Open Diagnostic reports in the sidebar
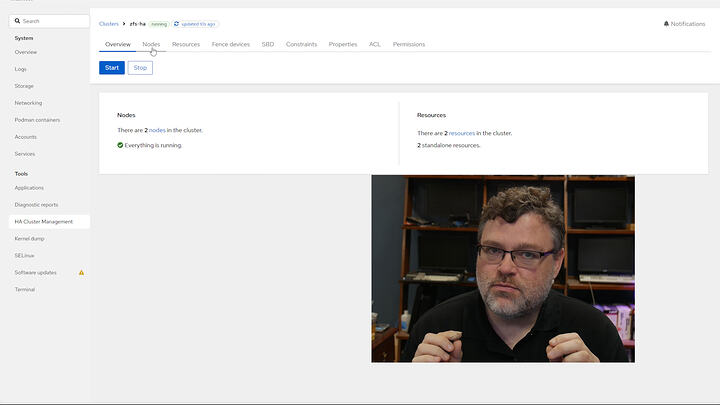This screenshot has height=405, width=720. 36,205
